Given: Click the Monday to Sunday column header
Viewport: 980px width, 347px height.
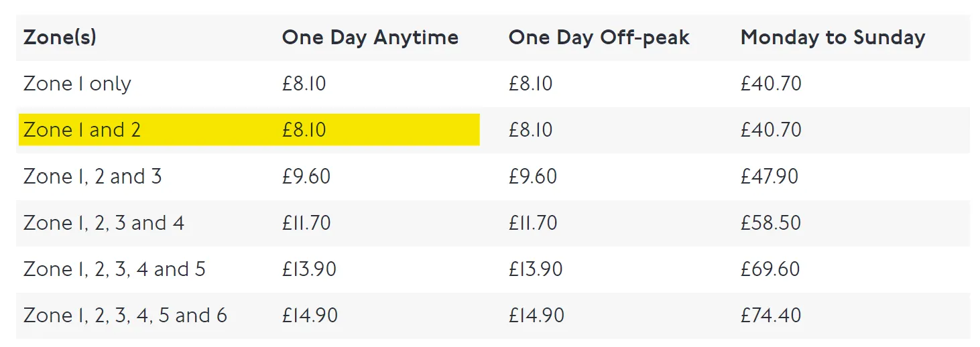Looking at the screenshot, I should (x=833, y=38).
